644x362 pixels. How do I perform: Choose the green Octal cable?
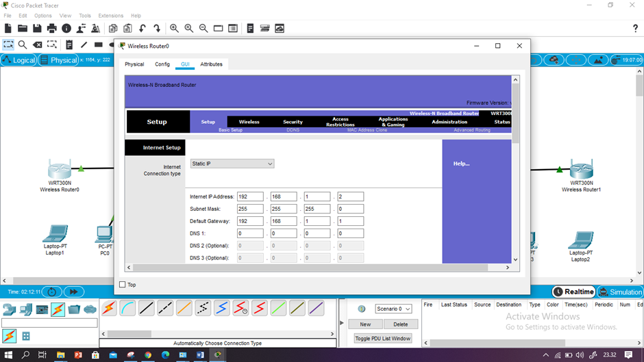[x=278, y=308]
